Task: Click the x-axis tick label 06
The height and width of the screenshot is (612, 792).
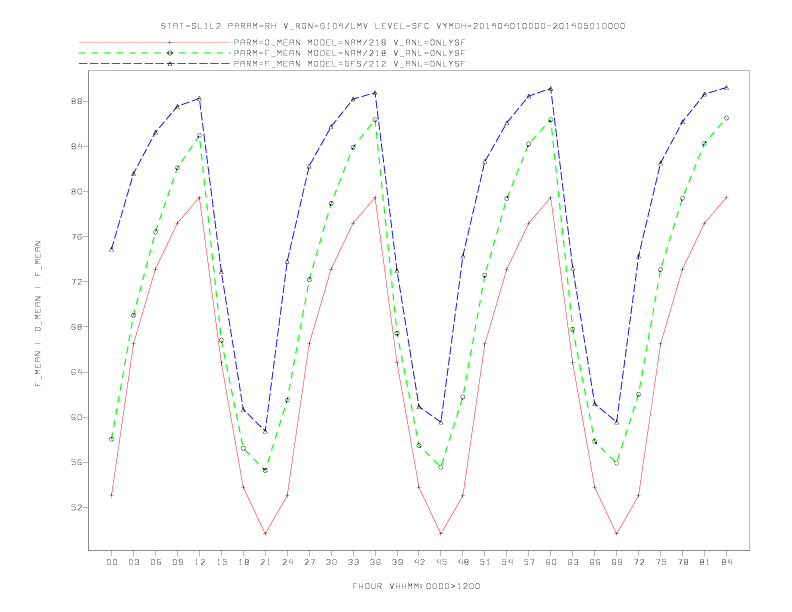Action: pyautogui.click(x=156, y=562)
